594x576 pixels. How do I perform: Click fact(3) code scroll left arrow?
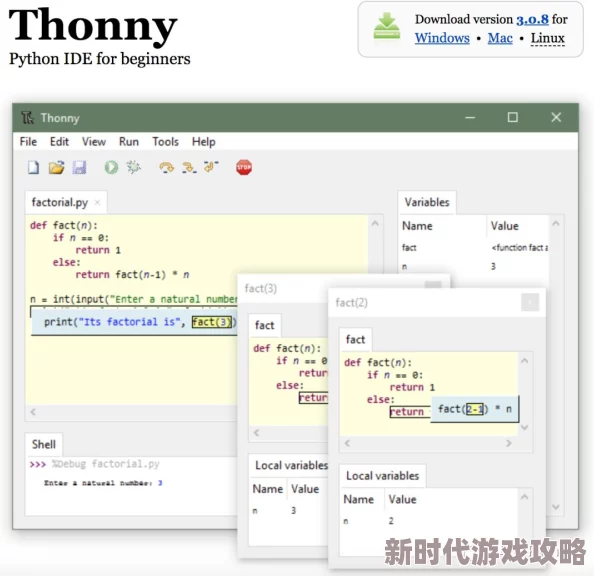[x=257, y=433]
